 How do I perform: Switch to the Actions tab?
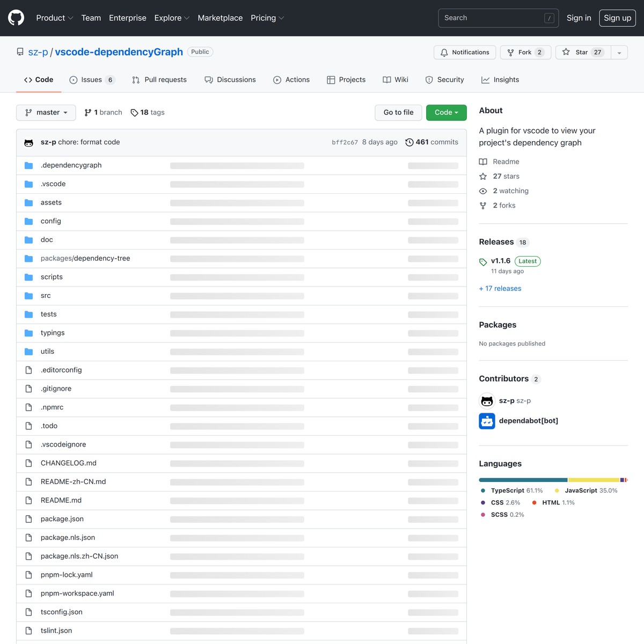point(291,79)
